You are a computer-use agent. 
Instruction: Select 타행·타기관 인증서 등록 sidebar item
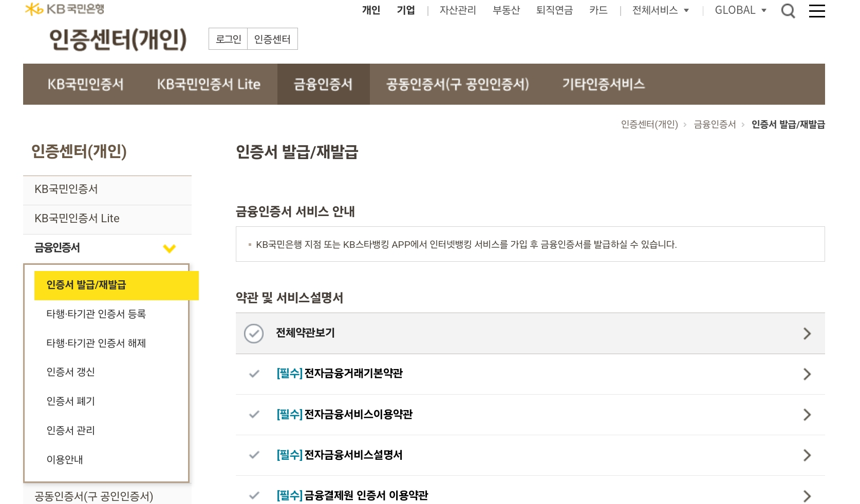pos(96,314)
